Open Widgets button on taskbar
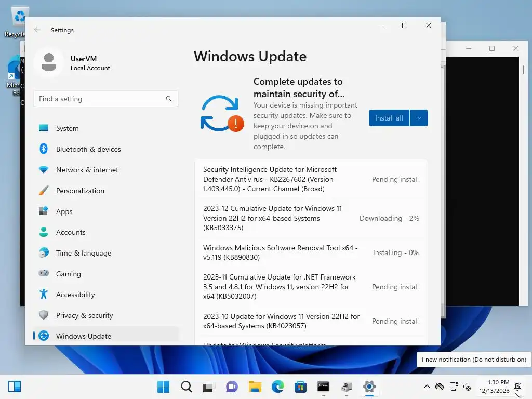The height and width of the screenshot is (399, 532). [15, 387]
